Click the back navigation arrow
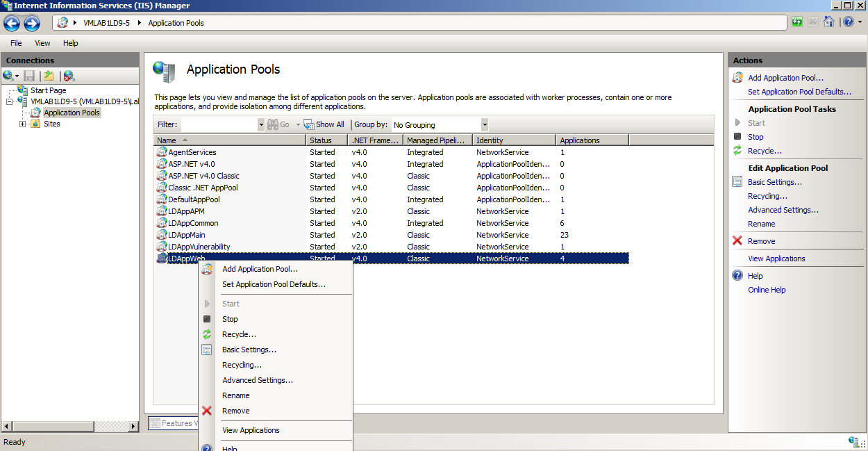 (x=11, y=23)
